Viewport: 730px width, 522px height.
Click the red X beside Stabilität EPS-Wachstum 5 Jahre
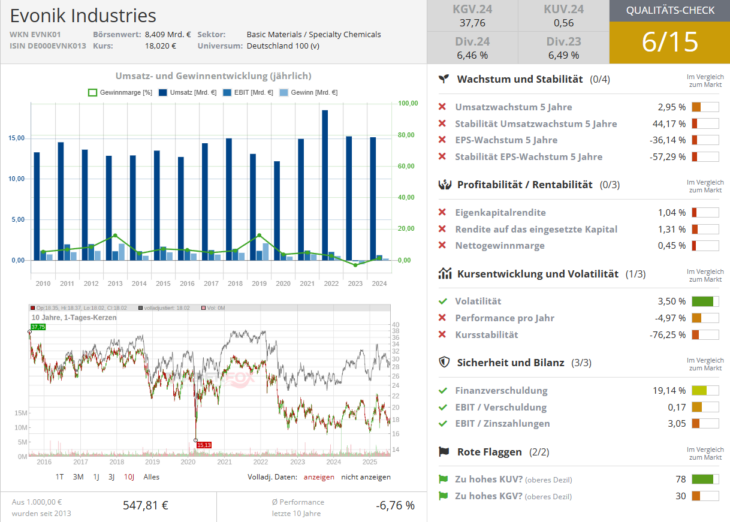point(442,156)
